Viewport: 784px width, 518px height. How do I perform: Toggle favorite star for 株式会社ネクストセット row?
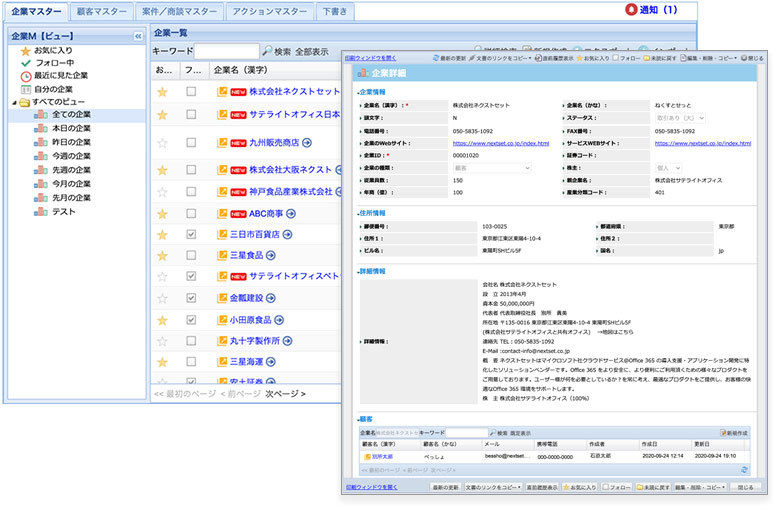coord(162,92)
